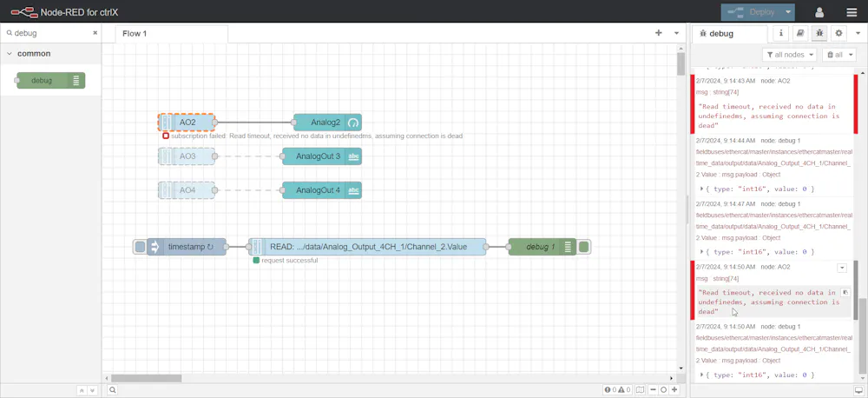
Task: Open the all nodes filter dropdown
Action: click(789, 55)
